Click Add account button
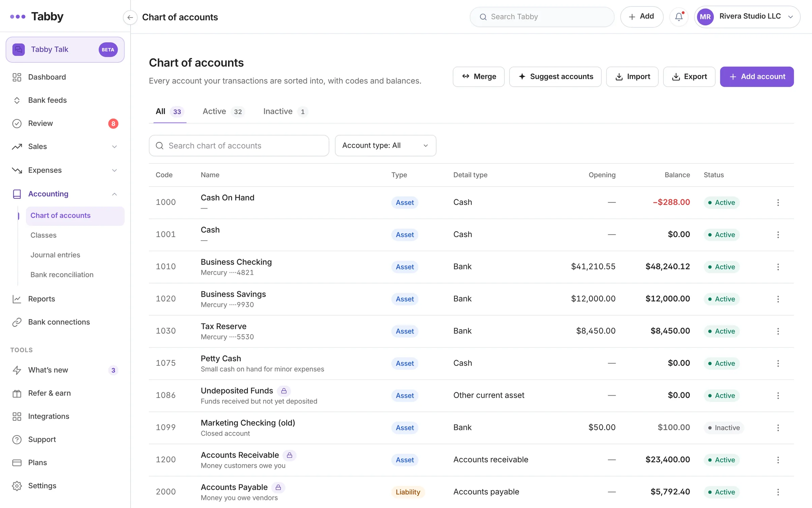The width and height of the screenshot is (812, 508). point(757,77)
